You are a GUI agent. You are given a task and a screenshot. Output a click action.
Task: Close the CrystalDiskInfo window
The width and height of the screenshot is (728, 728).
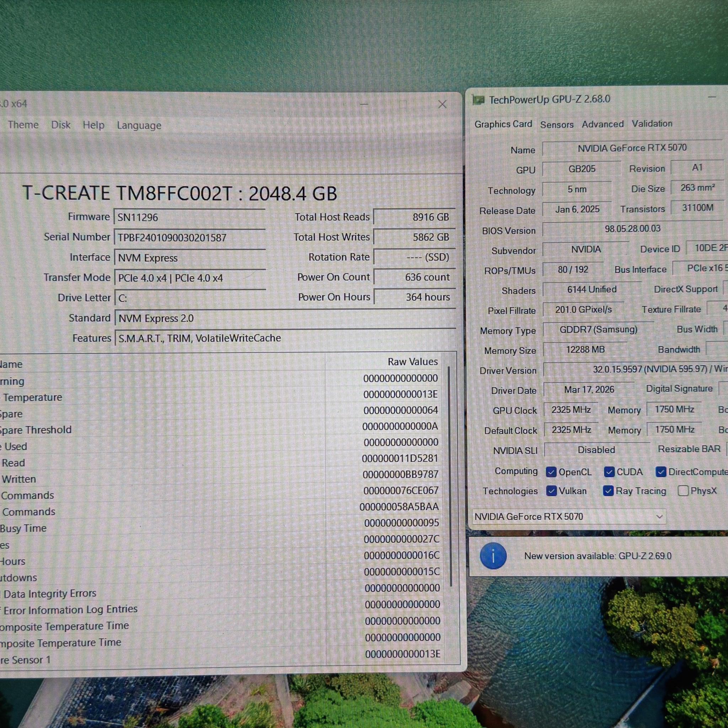tap(442, 105)
